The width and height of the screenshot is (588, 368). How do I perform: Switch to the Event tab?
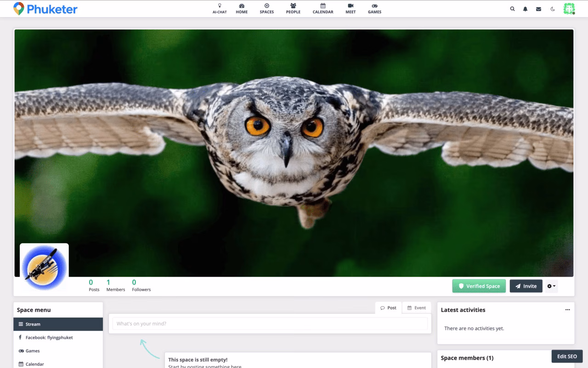[x=417, y=308]
